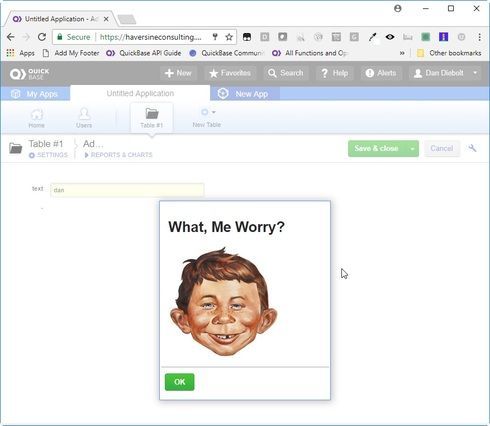Click the purple info extension icon
Image resolution: width=490 pixels, height=426 pixels.
tap(443, 37)
